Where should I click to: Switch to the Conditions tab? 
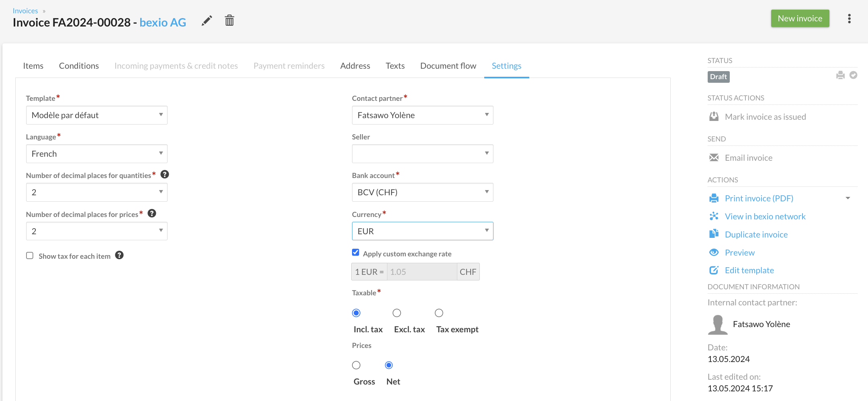pos(79,66)
